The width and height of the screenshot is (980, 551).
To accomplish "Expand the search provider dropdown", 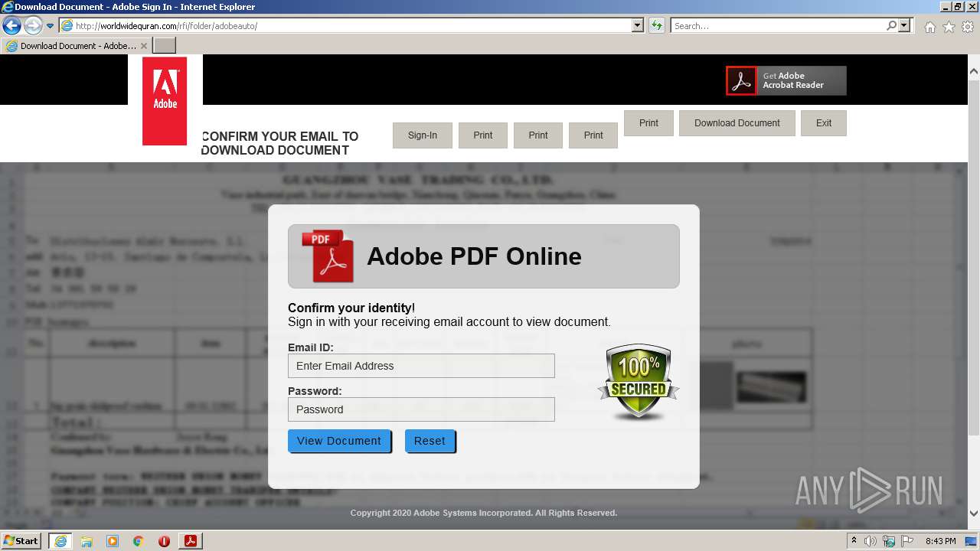I will pyautogui.click(x=905, y=26).
